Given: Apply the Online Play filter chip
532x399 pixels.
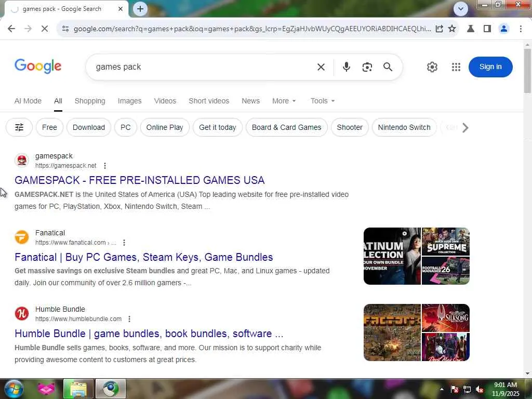Looking at the screenshot, I should coord(165,128).
